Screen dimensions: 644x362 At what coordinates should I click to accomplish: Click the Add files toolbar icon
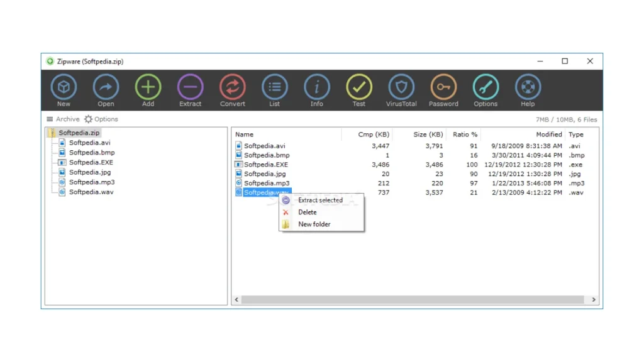[148, 87]
